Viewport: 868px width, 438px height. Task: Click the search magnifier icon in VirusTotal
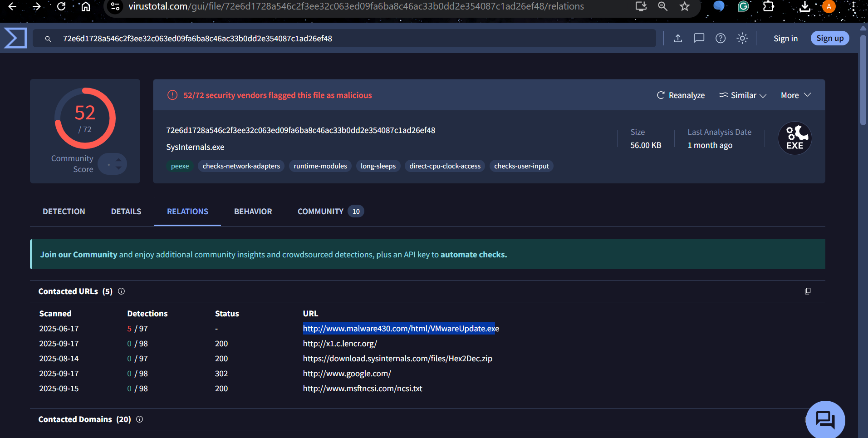(48, 39)
